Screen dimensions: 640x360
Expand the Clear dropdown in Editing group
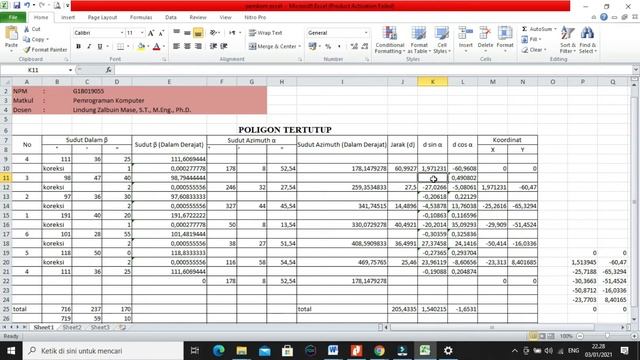[545, 50]
